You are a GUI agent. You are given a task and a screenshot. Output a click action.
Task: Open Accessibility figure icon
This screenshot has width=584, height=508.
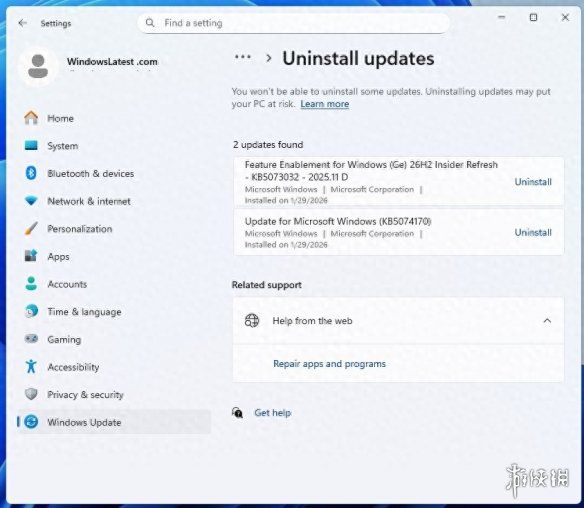point(31,366)
